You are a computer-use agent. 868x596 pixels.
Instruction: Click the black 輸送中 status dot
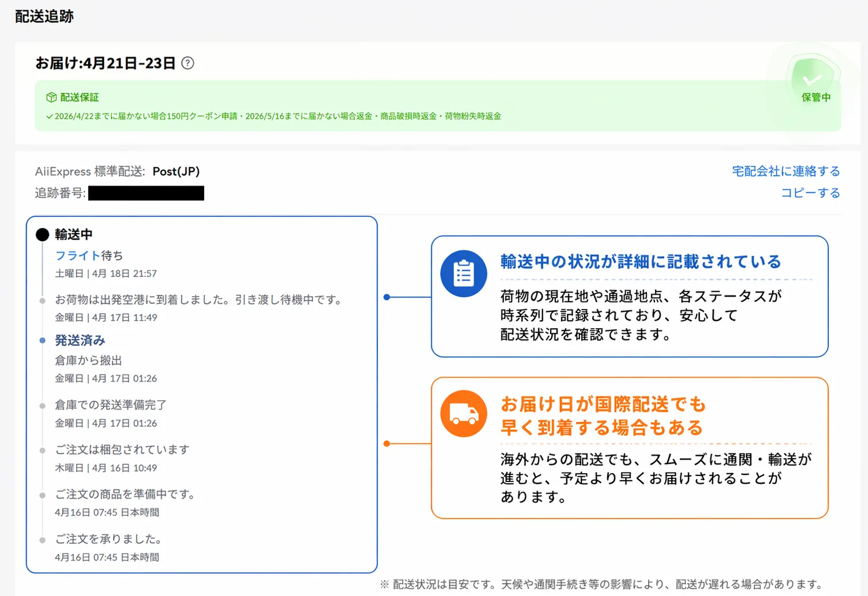(42, 234)
